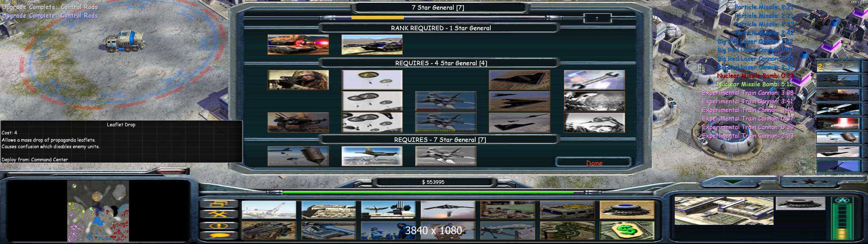Build the heavy gun emplacement icon
The image size is (868, 244).
[269, 231]
